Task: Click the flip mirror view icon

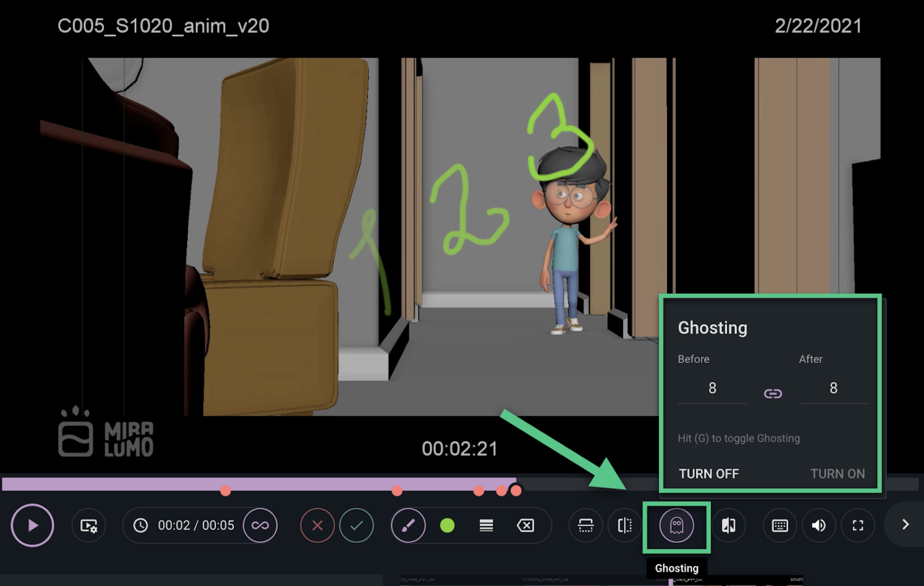Action: [x=625, y=525]
